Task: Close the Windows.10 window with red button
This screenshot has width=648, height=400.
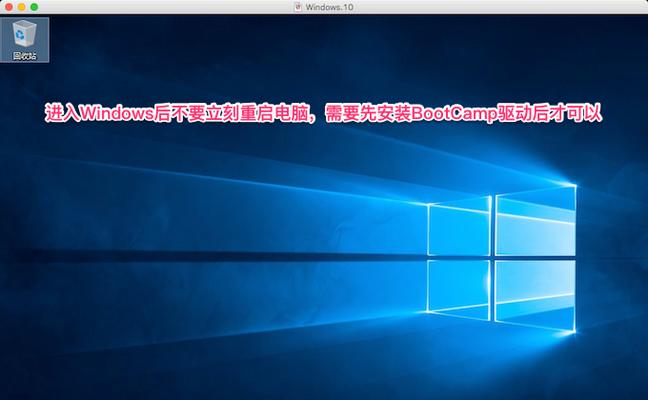Action: [9, 7]
